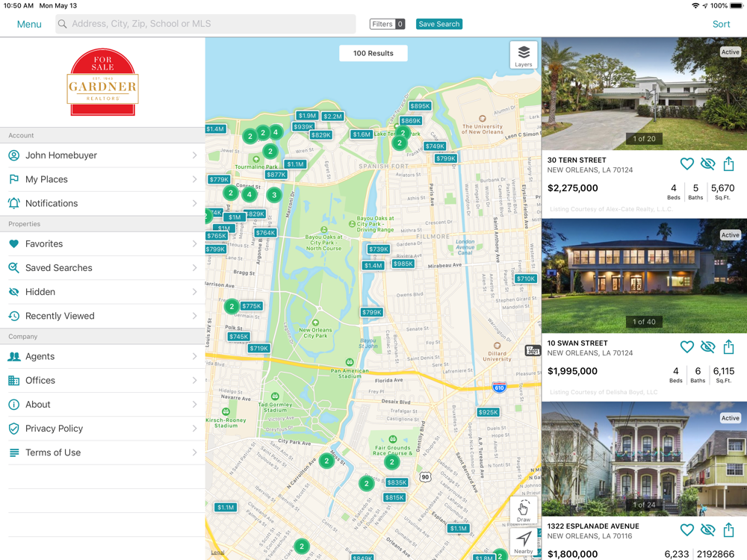Click the $1,995,000 listing price

pos(572,371)
